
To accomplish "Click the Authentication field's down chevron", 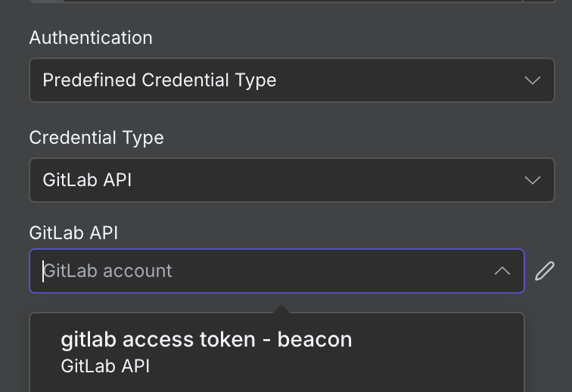I will (533, 80).
